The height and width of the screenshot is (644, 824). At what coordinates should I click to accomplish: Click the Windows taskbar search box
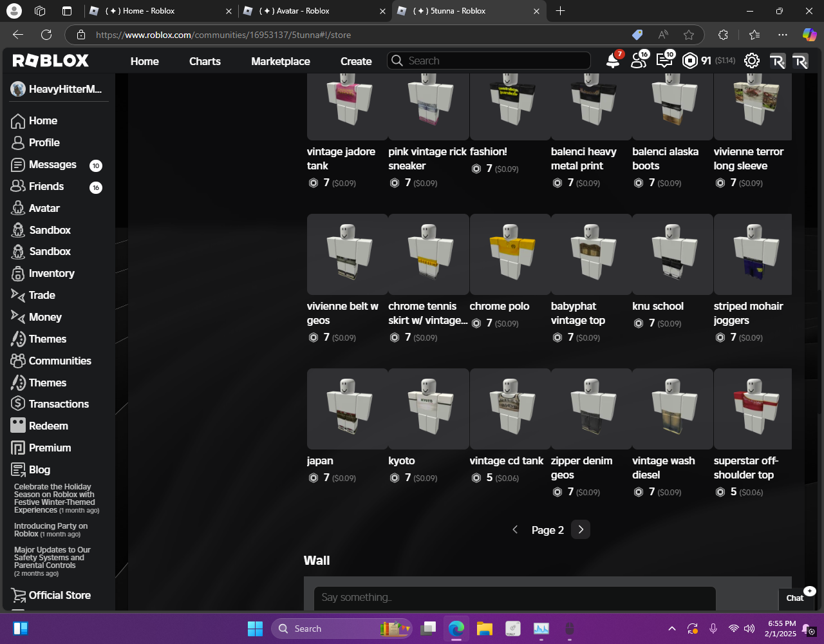pos(342,629)
